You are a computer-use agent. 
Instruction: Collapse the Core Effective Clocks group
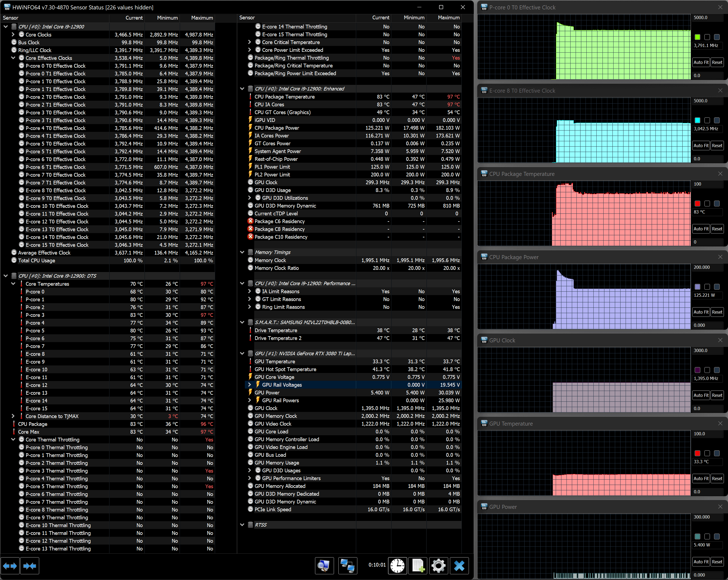click(13, 58)
